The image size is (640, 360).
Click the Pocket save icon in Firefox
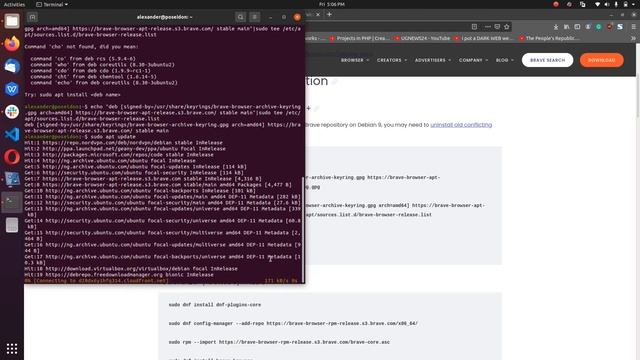pyautogui.click(x=497, y=27)
